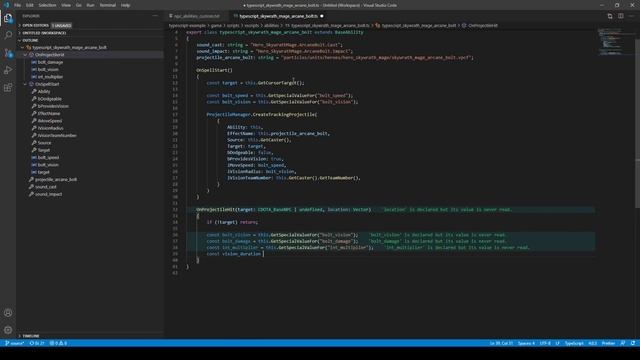The height and width of the screenshot is (360, 640).
Task: Click TypeScript version number in status bar
Action: (x=592, y=343)
